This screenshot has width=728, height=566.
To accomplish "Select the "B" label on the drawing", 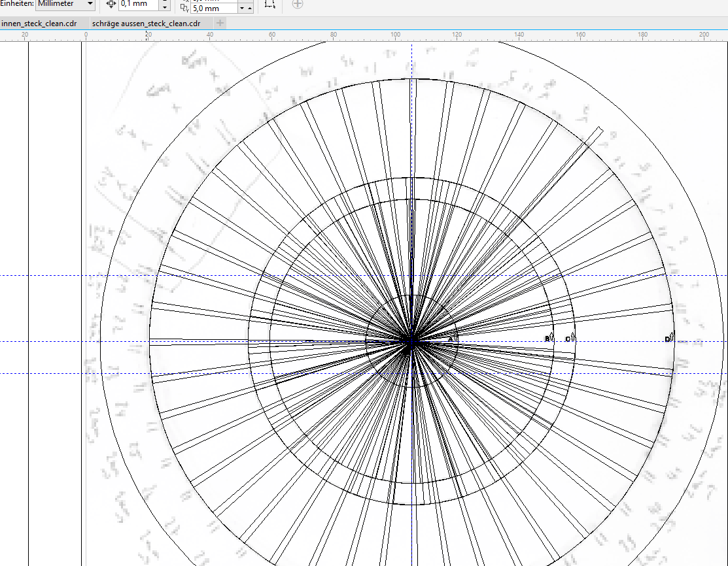I will 547,339.
